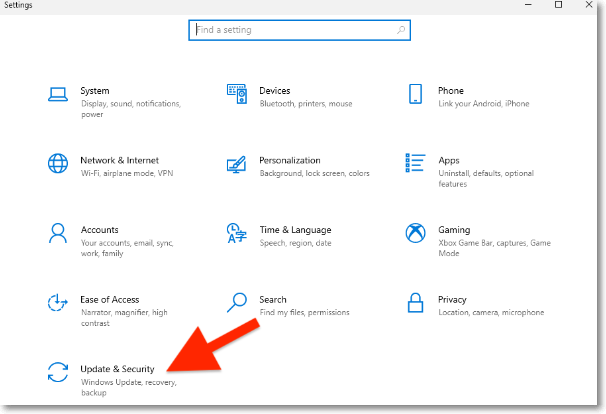Focus the Find a setting field
Screen dimensions: 606x414
300,30
